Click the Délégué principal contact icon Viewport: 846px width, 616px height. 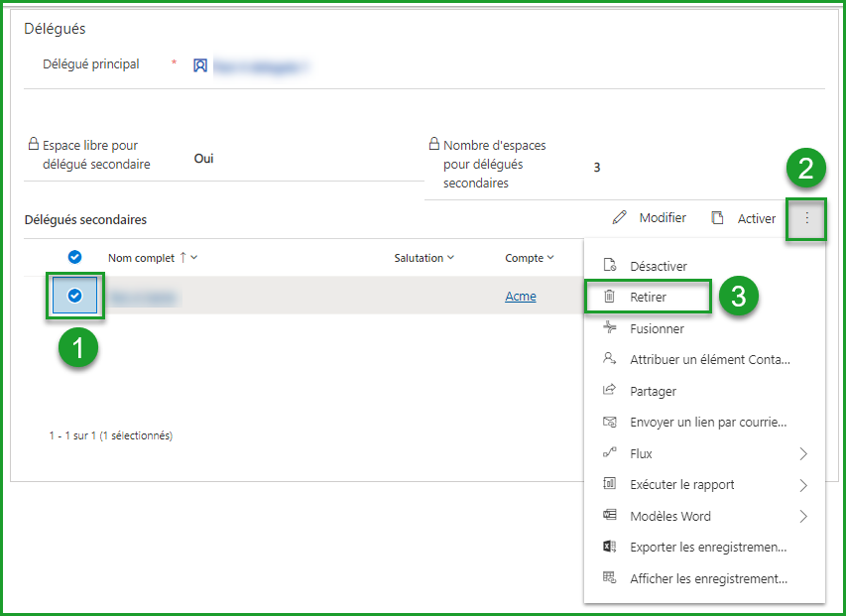pyautogui.click(x=200, y=65)
